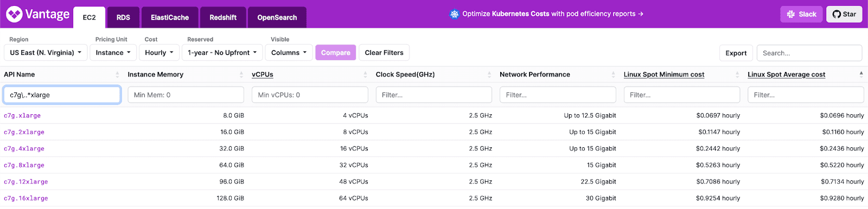Click the GitHub Star icon button

[844, 14]
